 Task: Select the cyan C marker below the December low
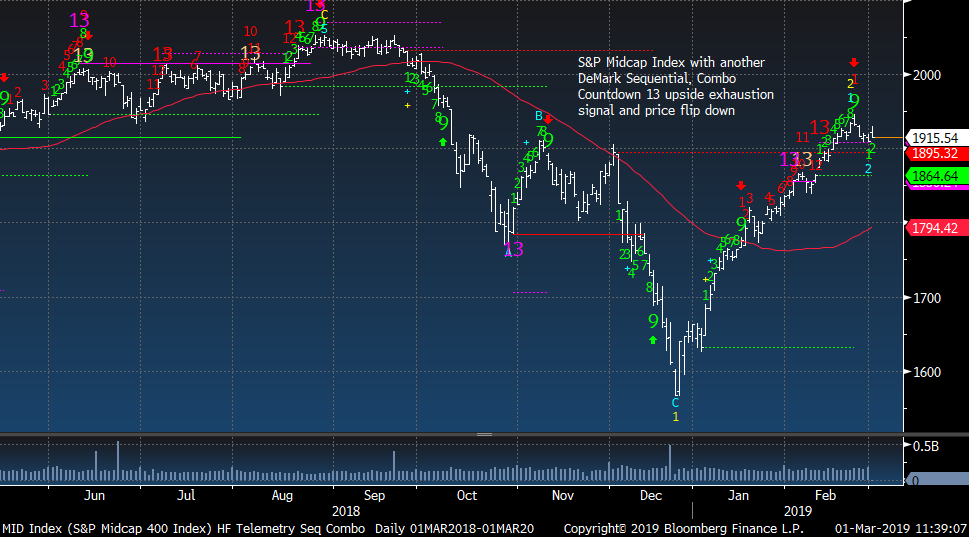tap(675, 403)
